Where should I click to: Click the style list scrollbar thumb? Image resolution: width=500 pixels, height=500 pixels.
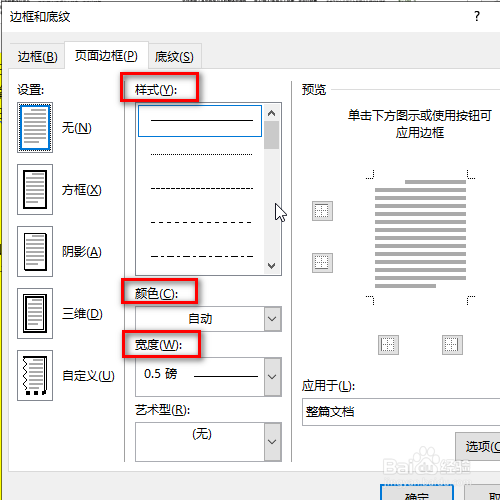[x=271, y=135]
